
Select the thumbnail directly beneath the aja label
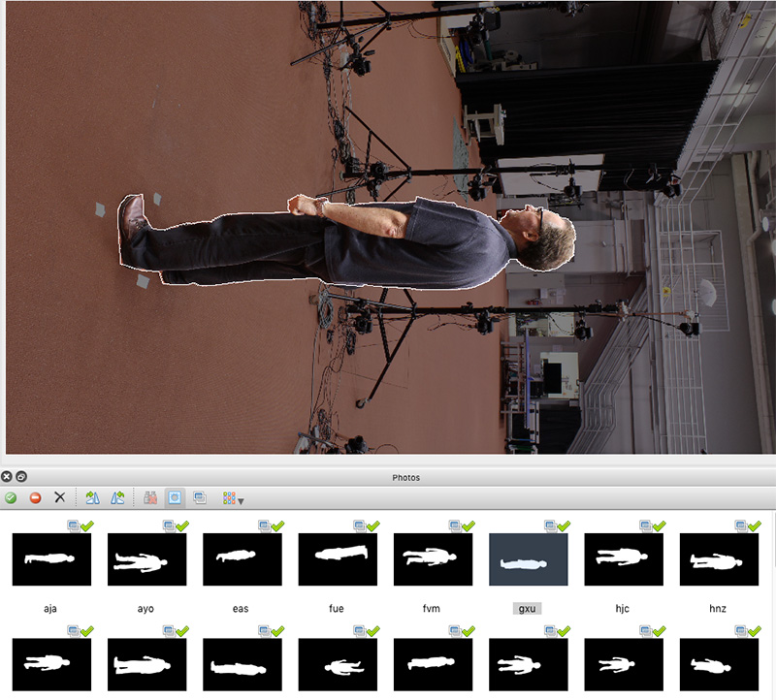coord(51,664)
